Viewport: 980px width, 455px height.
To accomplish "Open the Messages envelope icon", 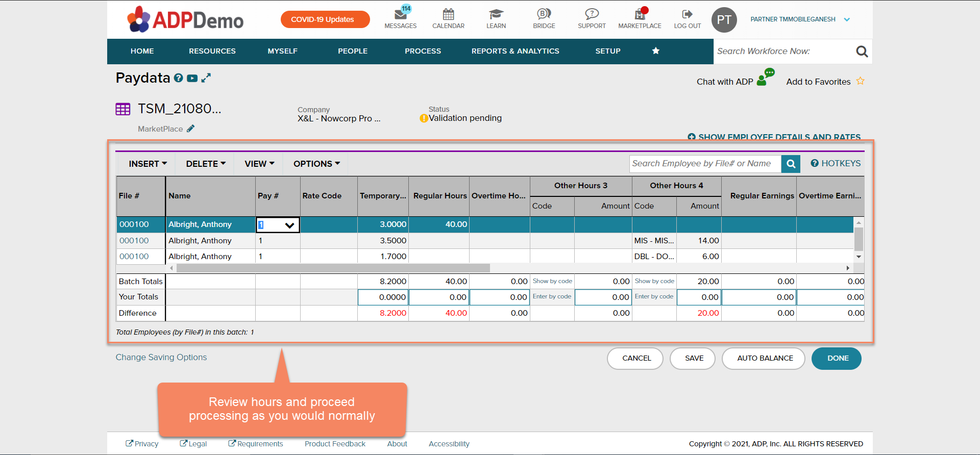I will 401,15.
